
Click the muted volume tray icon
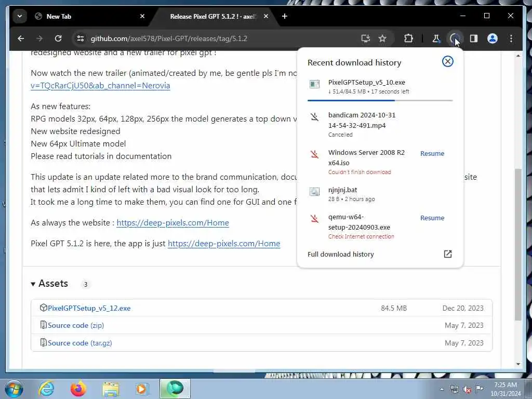pyautogui.click(x=467, y=390)
